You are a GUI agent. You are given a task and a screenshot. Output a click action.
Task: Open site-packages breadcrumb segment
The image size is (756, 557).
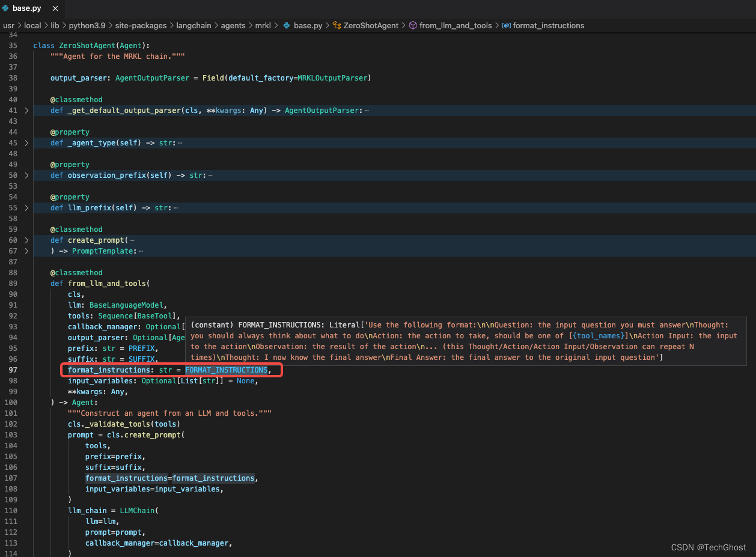pyautogui.click(x=141, y=25)
